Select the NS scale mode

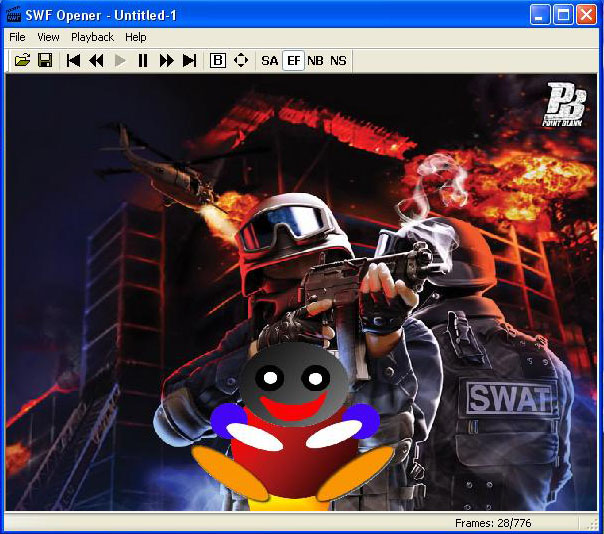pyautogui.click(x=338, y=60)
